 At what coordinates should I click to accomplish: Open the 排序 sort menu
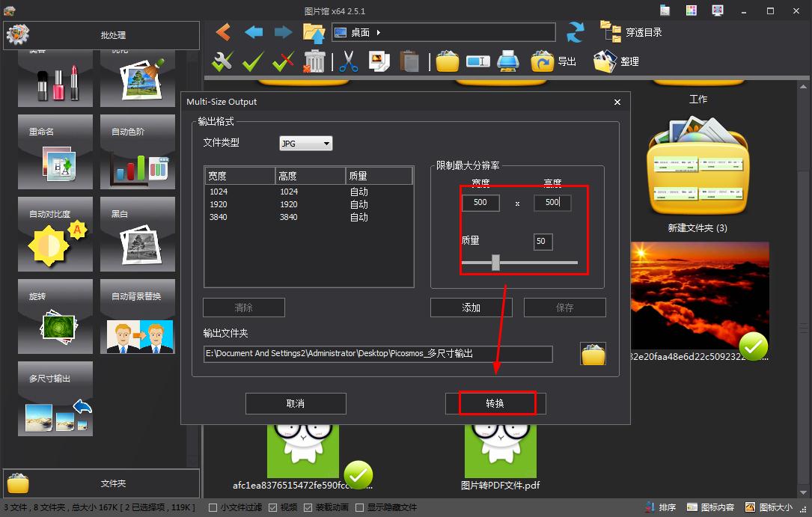661,508
